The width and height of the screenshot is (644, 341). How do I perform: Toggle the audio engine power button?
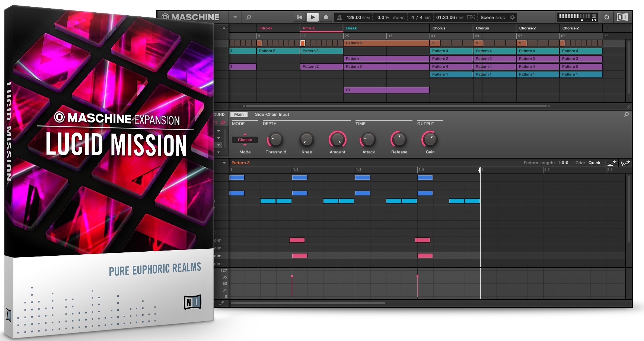tap(607, 17)
